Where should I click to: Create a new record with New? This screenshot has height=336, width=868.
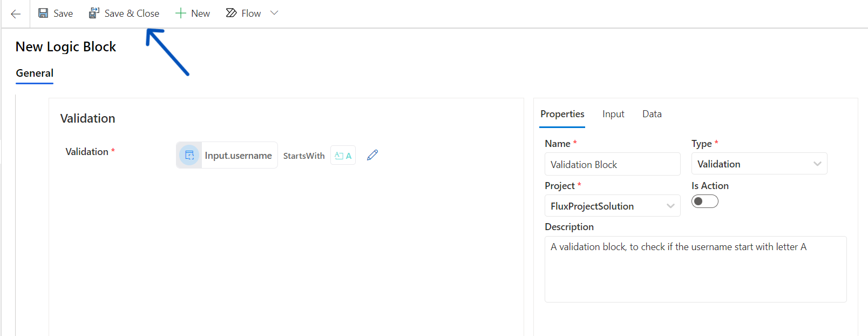[x=193, y=14]
